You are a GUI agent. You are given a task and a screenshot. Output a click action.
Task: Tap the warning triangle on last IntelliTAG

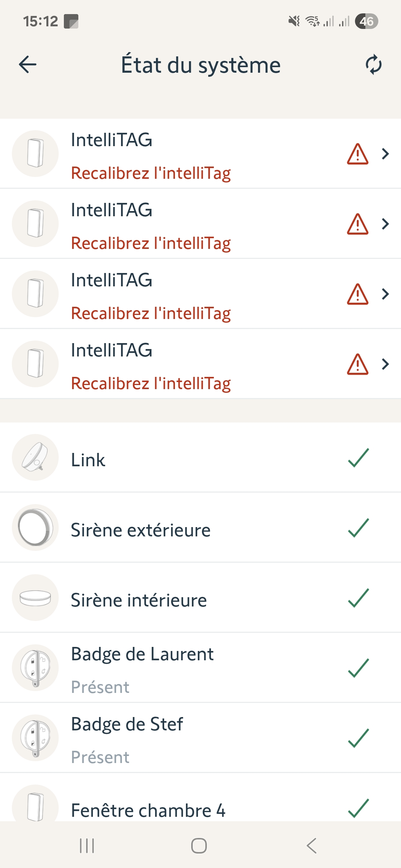358,364
